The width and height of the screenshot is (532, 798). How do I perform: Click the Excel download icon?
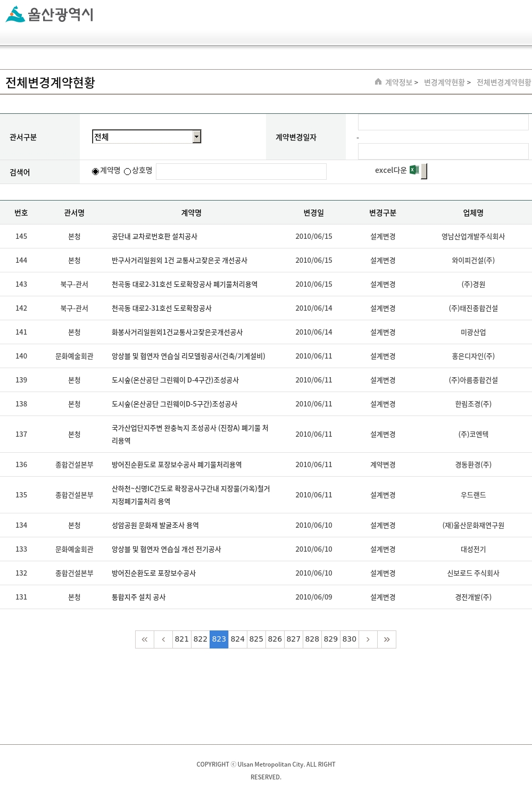pos(414,170)
